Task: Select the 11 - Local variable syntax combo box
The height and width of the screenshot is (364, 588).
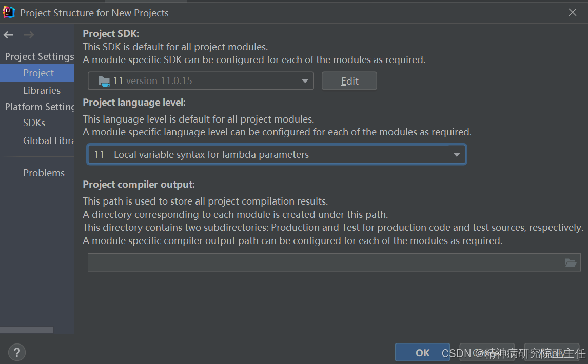Action: coord(277,154)
